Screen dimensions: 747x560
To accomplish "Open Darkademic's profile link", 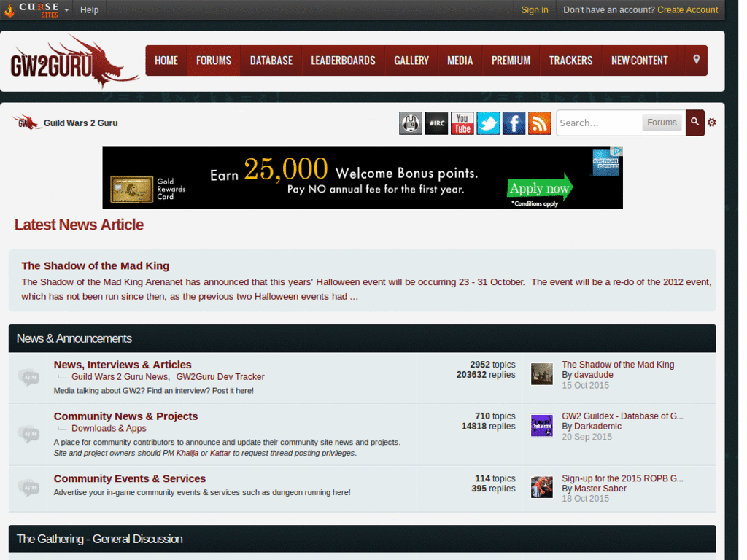I will (x=597, y=426).
